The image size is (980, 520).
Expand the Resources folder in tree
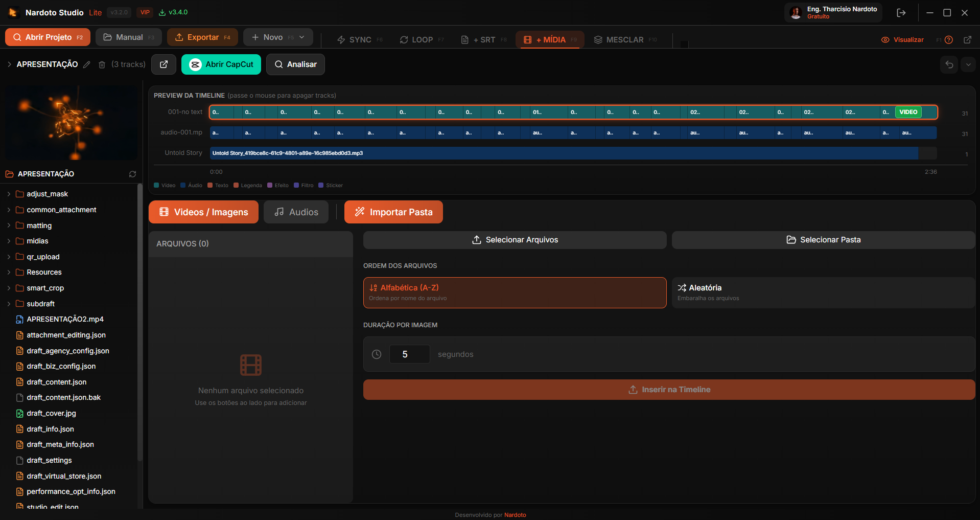coord(44,272)
